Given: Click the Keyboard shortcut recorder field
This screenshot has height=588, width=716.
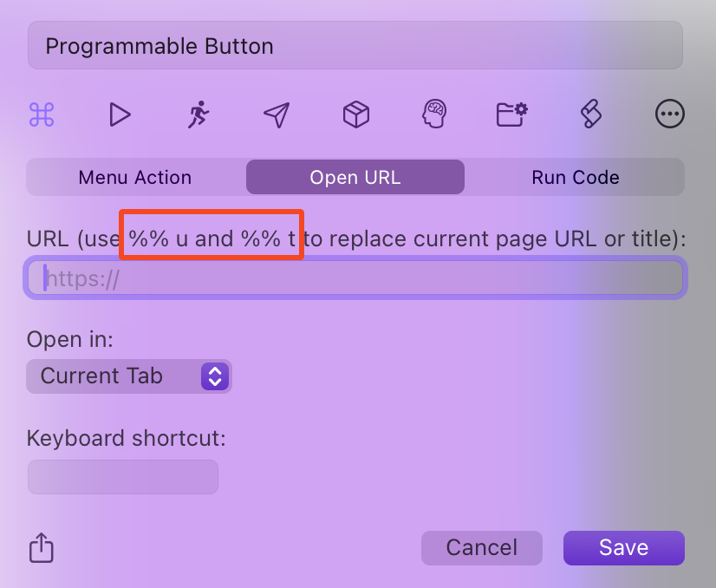Looking at the screenshot, I should (x=123, y=477).
